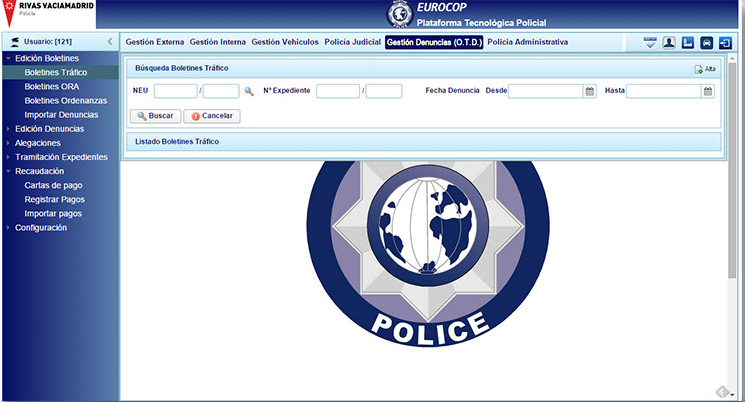745x402 pixels.
Task: Click the police officer icon beside Usuario
Action: pos(15,42)
